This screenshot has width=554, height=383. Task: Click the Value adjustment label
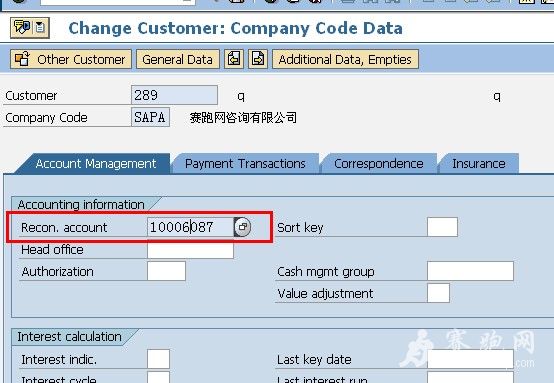point(325,294)
